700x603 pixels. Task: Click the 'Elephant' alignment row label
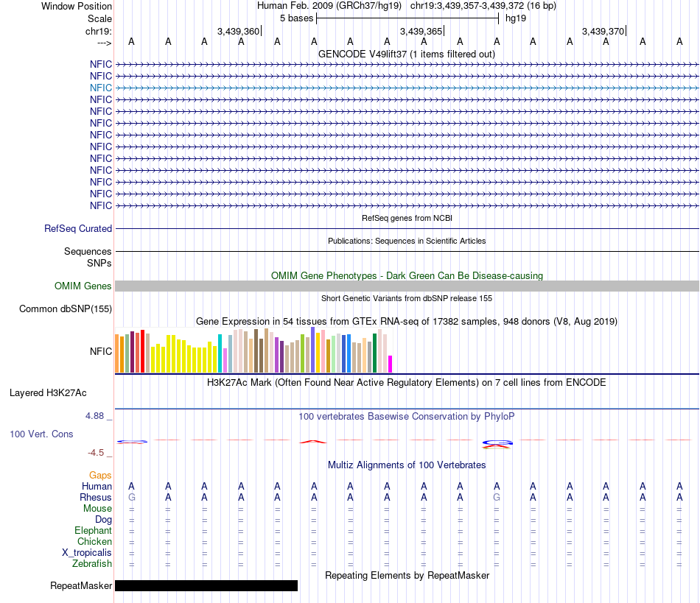93,530
